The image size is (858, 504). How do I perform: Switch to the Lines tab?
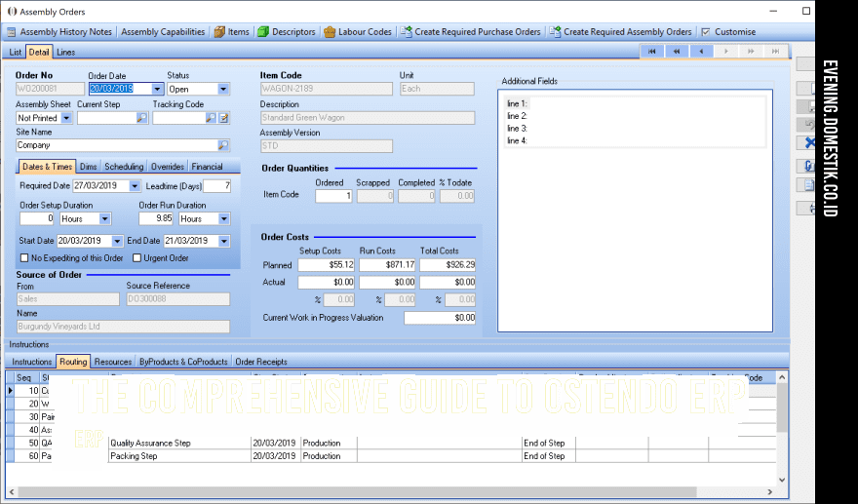[65, 52]
